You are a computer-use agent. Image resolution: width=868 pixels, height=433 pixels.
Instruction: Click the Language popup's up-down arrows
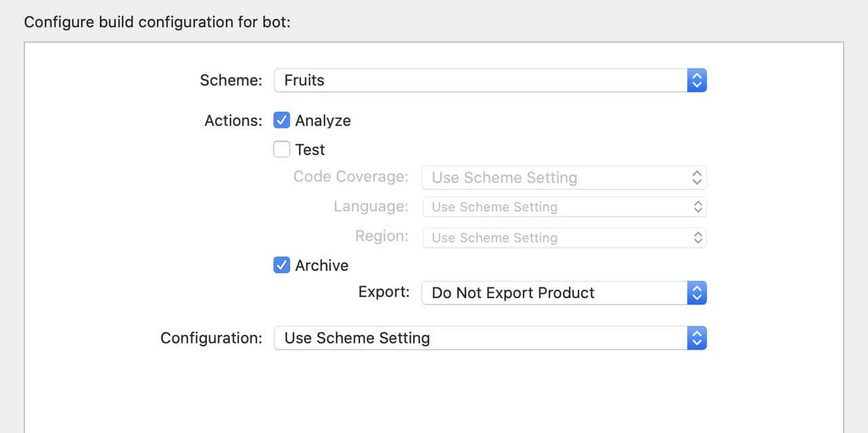(697, 207)
